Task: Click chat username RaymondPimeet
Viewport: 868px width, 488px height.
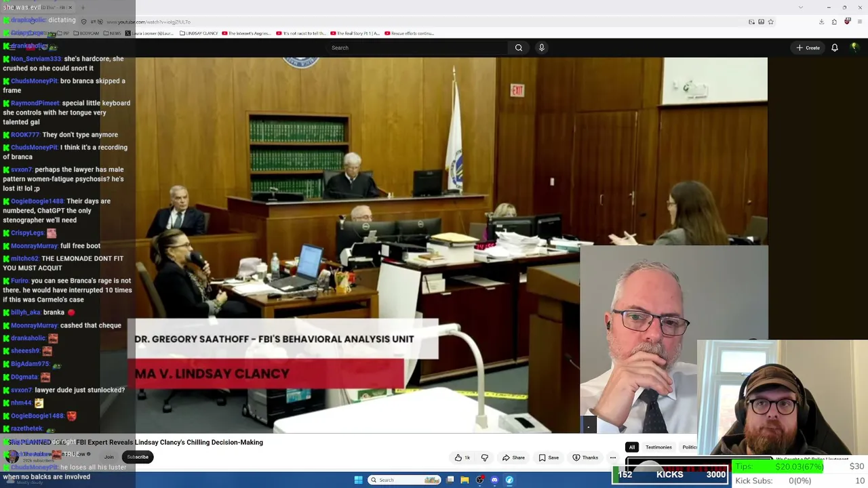Action: pos(35,103)
